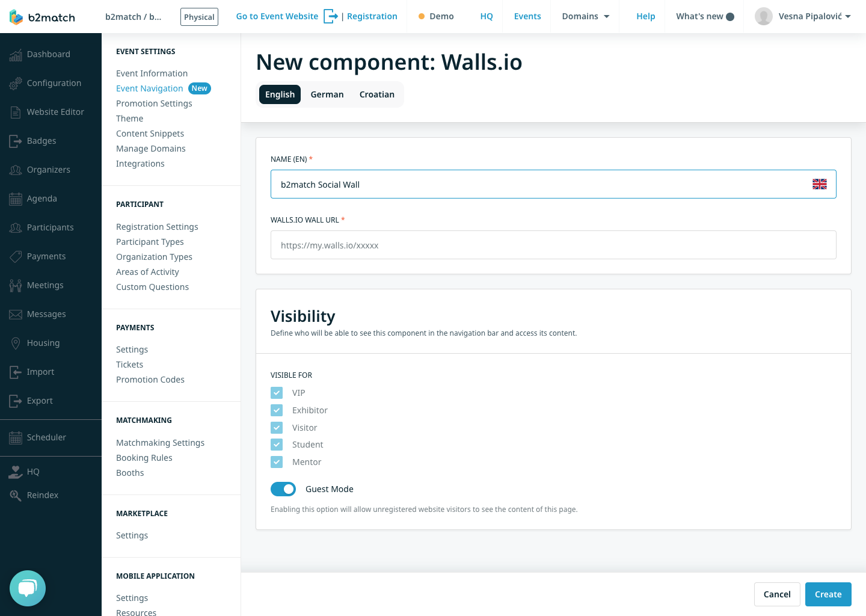Open Event Information settings

[152, 73]
